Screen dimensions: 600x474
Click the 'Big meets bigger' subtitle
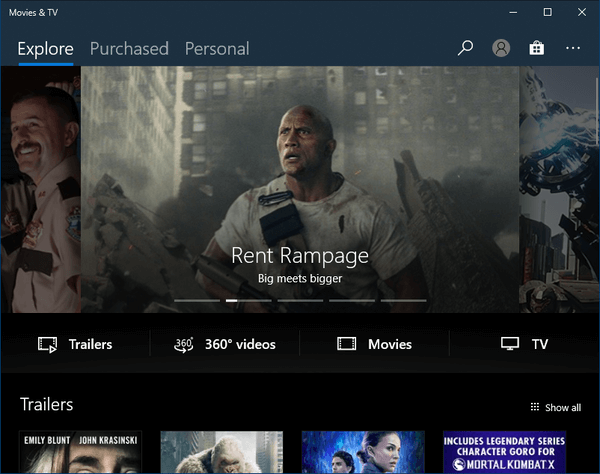pos(300,279)
